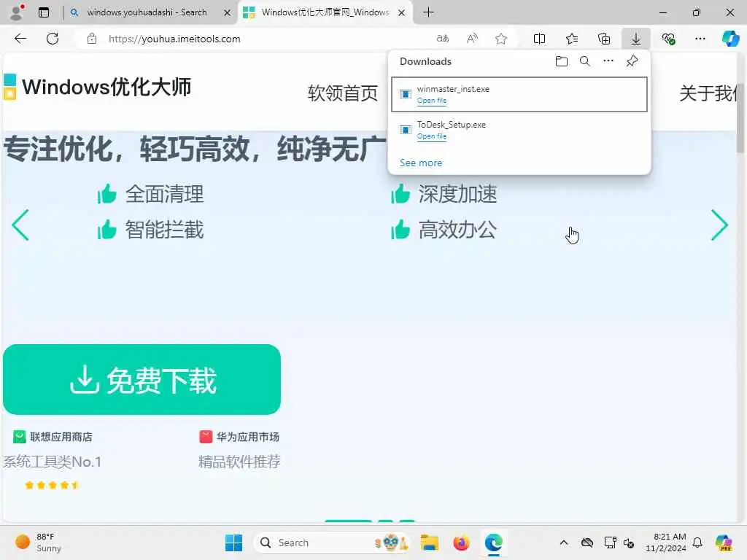Screen dimensions: 747x560
Task: Open Tab actions menu icon
Action: (x=44, y=12)
